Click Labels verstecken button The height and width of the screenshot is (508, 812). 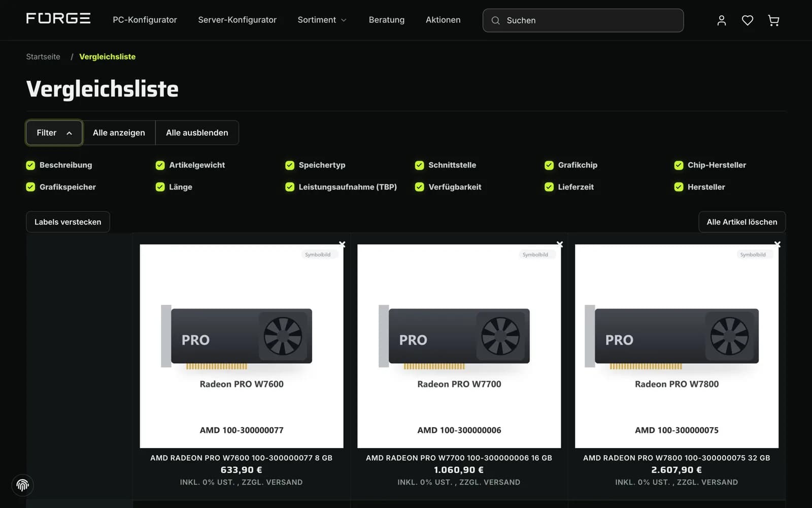click(x=68, y=222)
